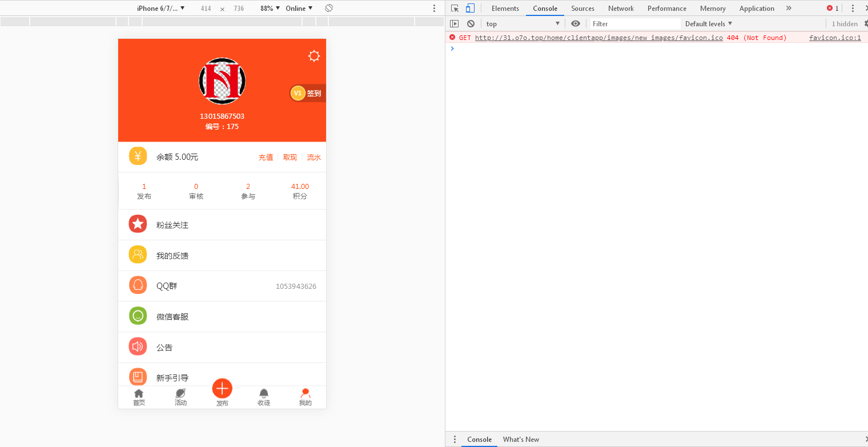Open the Online throttling dropdown

(x=299, y=8)
